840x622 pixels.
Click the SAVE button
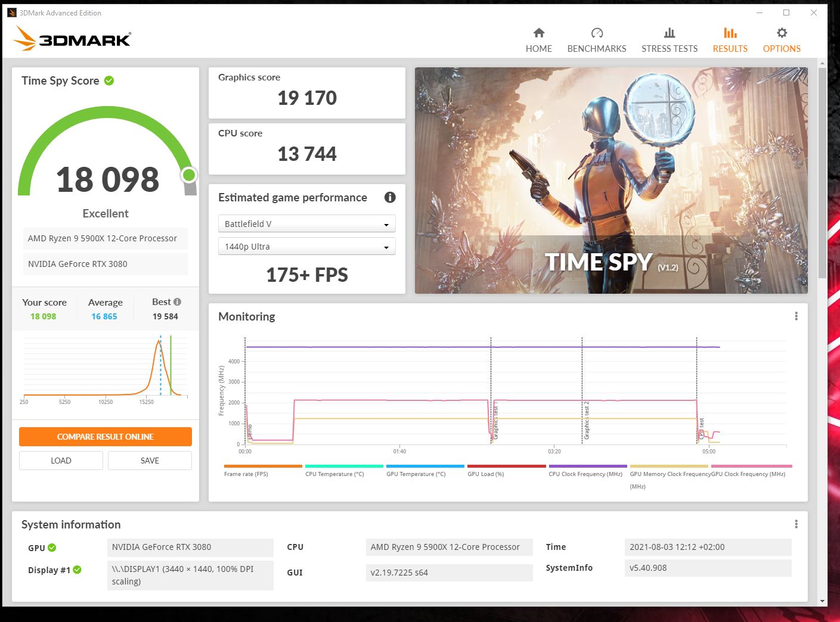(150, 461)
